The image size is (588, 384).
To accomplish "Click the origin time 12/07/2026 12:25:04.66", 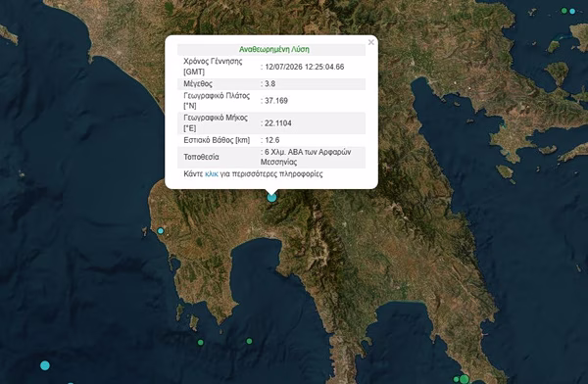I will pos(304,67).
